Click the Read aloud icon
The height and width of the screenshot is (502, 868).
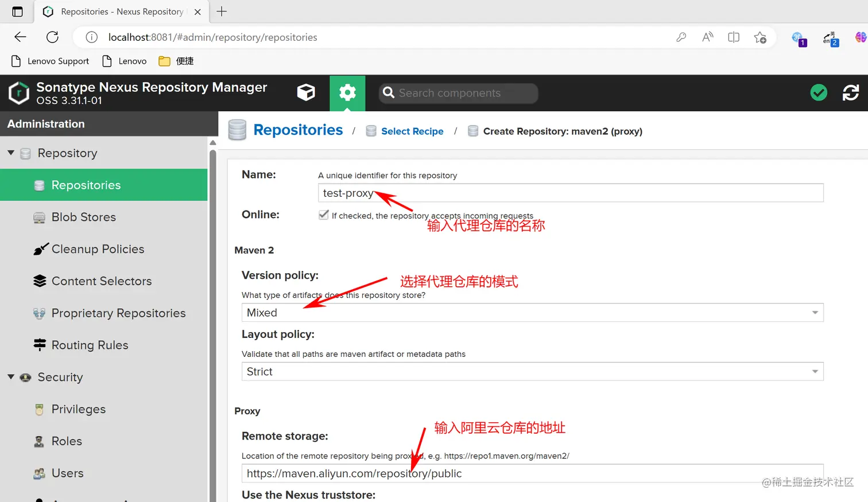point(708,37)
